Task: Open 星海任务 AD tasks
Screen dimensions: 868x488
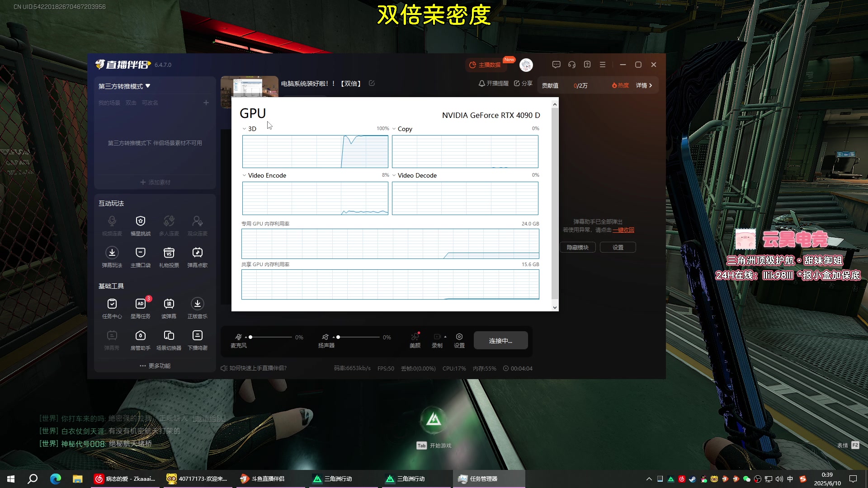Action: (x=141, y=308)
